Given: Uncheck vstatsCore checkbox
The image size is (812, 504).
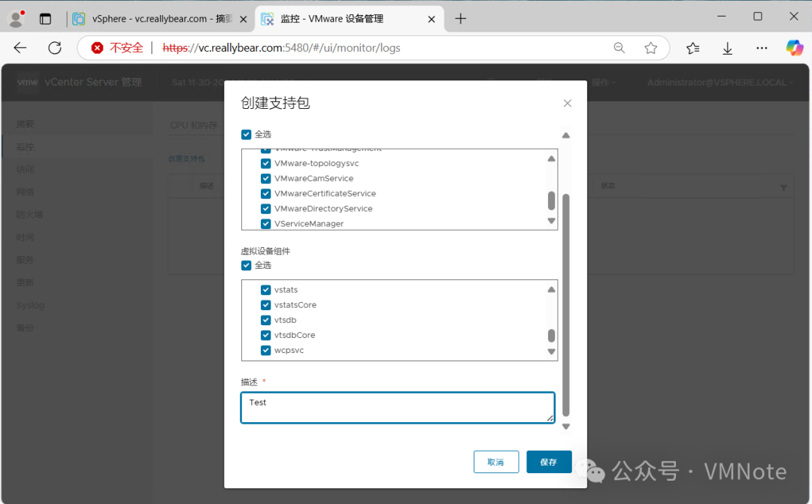Looking at the screenshot, I should coord(265,305).
